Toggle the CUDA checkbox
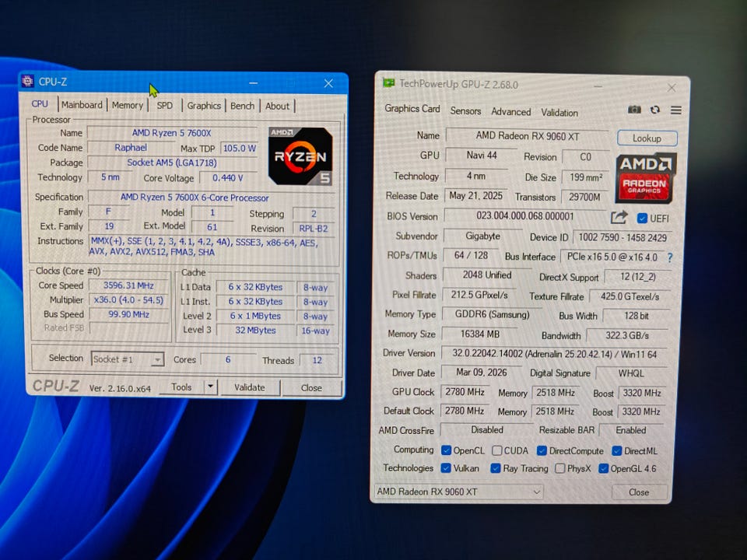Viewport: 747px width, 560px height. pos(497,450)
